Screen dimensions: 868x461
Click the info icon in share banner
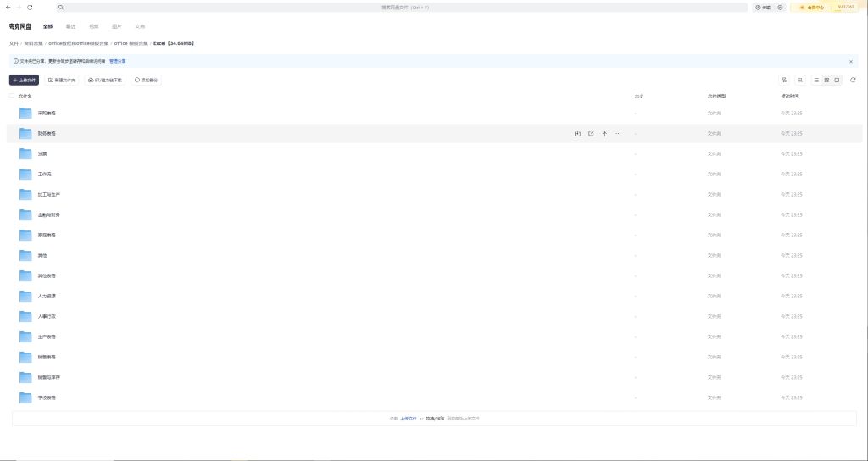pos(15,61)
